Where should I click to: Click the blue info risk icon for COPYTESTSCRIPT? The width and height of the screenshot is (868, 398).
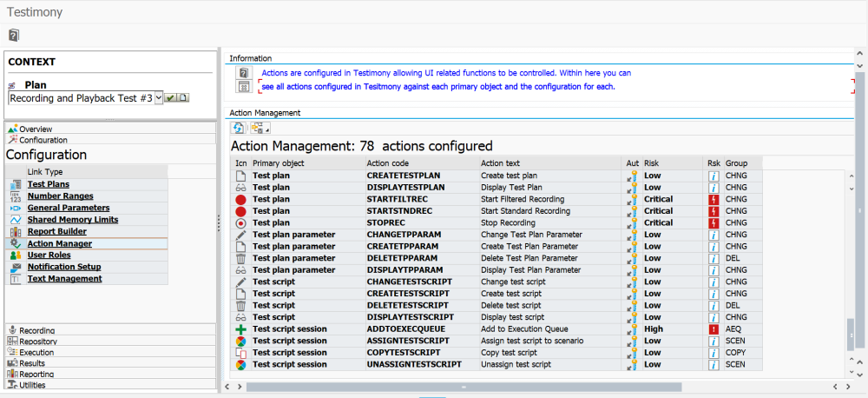(714, 353)
